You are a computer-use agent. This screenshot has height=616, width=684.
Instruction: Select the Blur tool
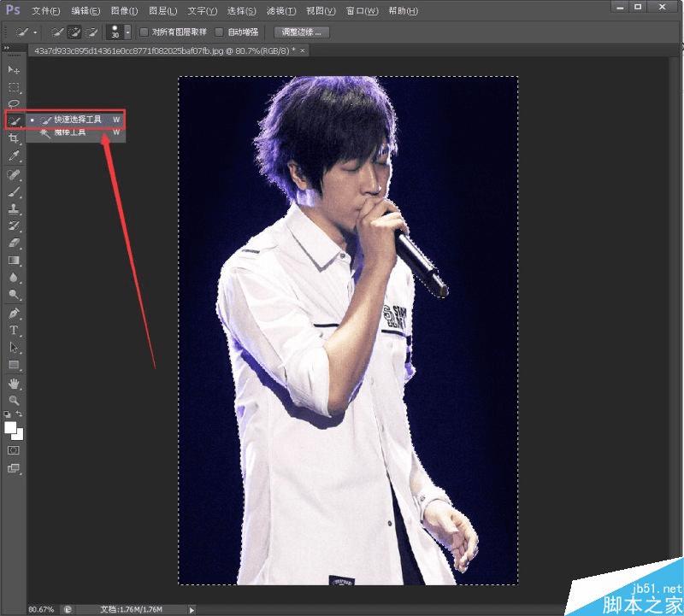tap(14, 278)
